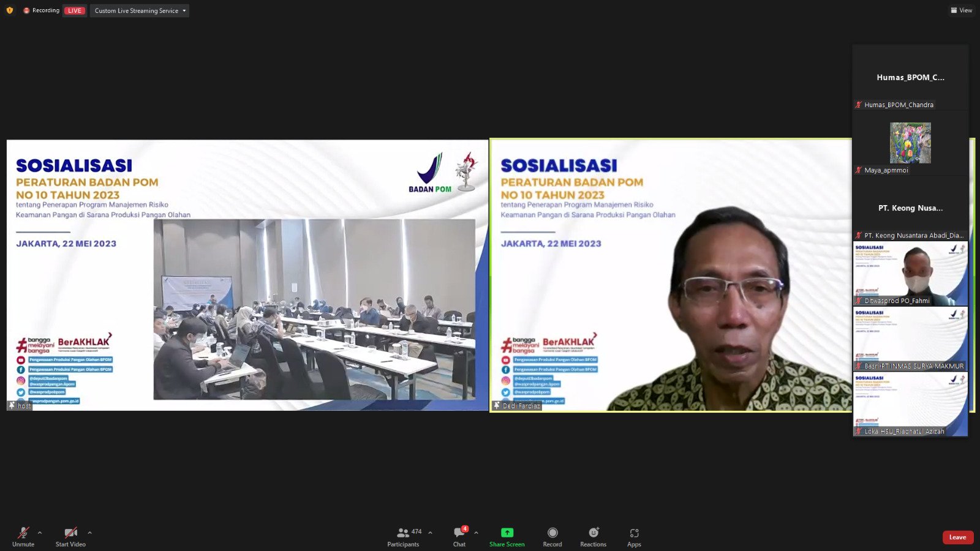Click the red Leave button
This screenshot has height=551, width=980.
coord(957,538)
